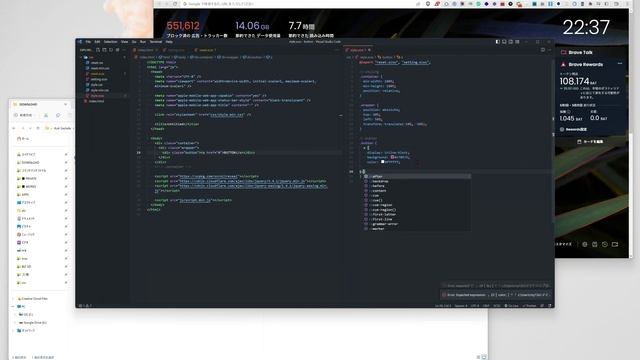Screen dimensions: 640x360
Task: Open the Brave Rewards three-dot menu
Action: coord(620,64)
